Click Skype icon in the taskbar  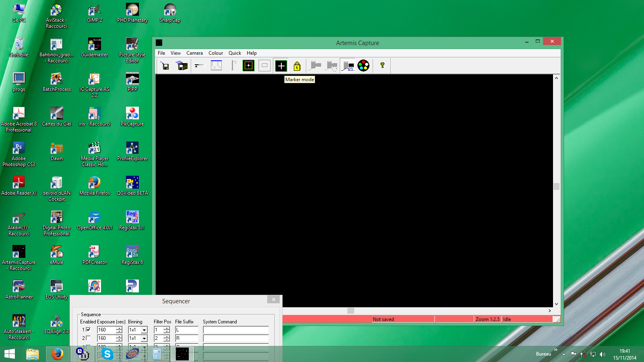[107, 354]
